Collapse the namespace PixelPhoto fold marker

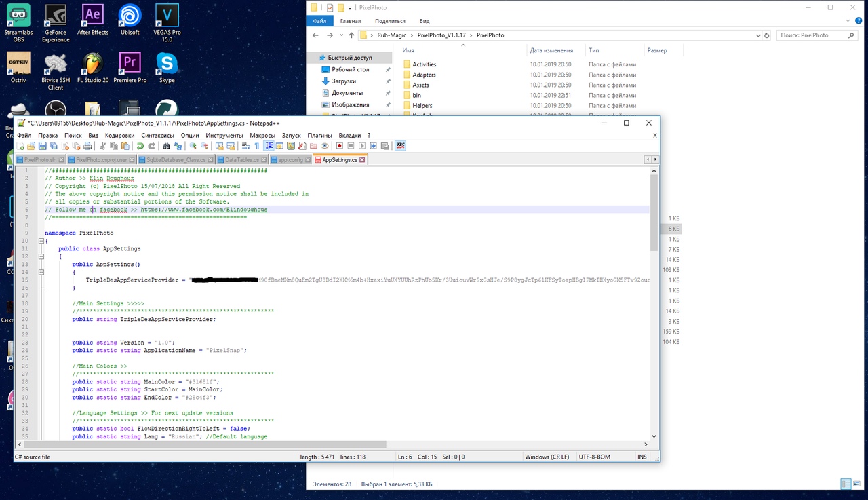tap(41, 241)
